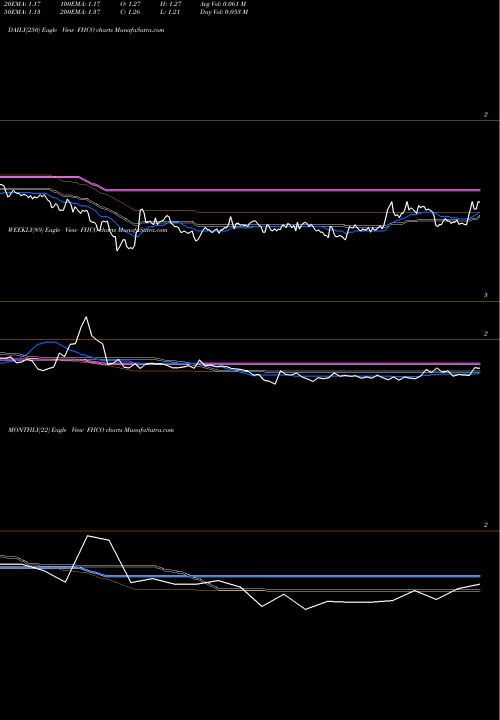500x720 pixels.
Task: Click axis label 2 on weekly chart
Action: click(486, 334)
